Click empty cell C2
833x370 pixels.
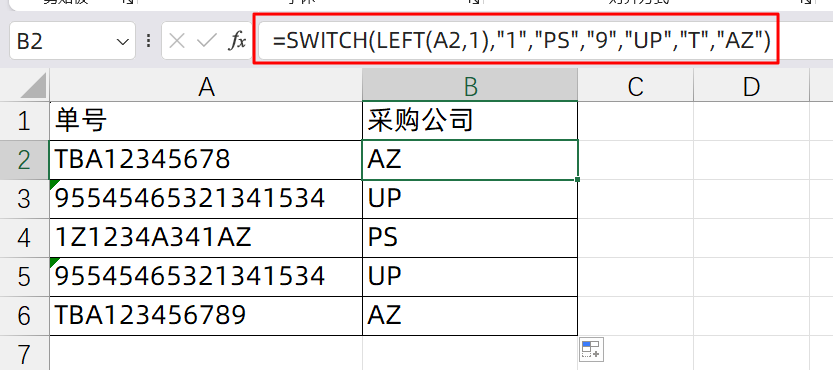tap(635, 160)
